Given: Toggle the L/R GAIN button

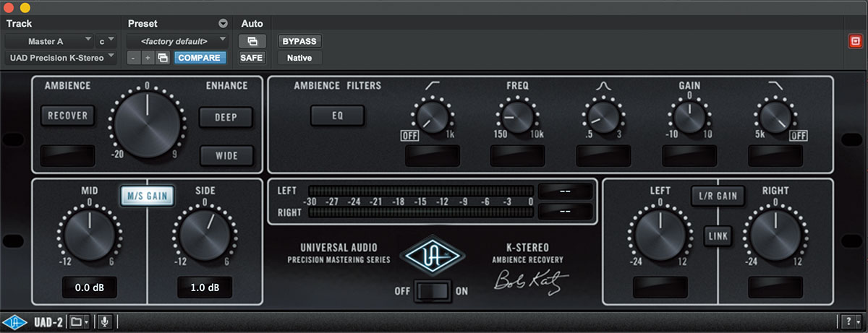Looking at the screenshot, I should (x=718, y=195).
